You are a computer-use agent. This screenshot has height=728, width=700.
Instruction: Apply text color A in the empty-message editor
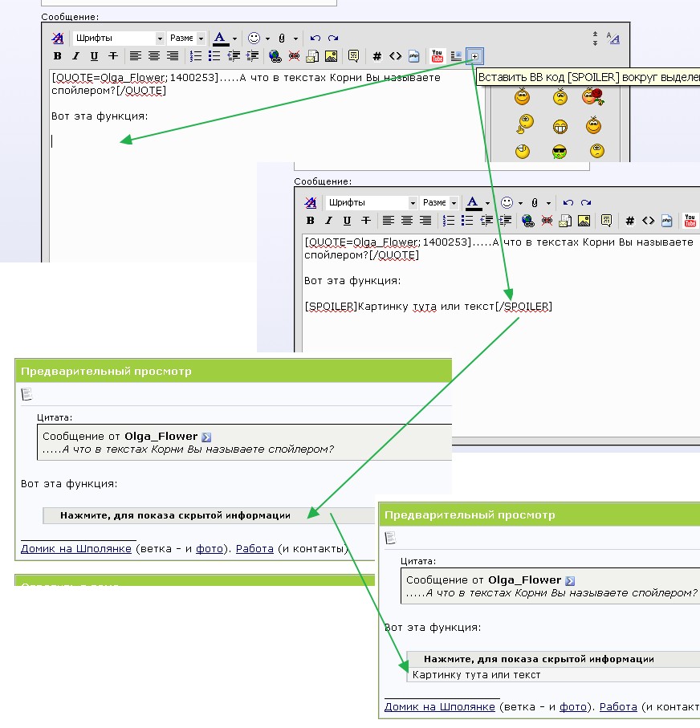pyautogui.click(x=221, y=38)
